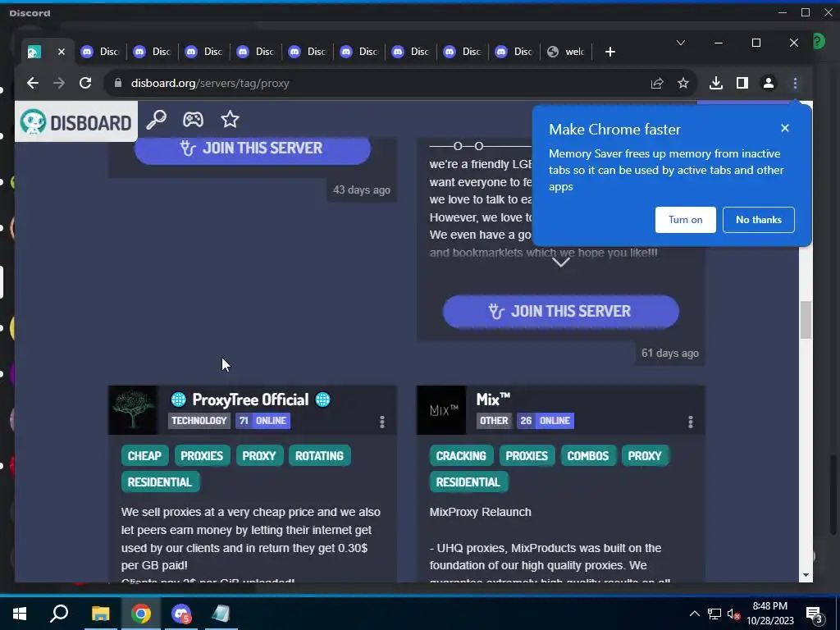Viewport: 840px width, 630px height.
Task: Open the tab search chevron in Chrome
Action: tap(680, 43)
